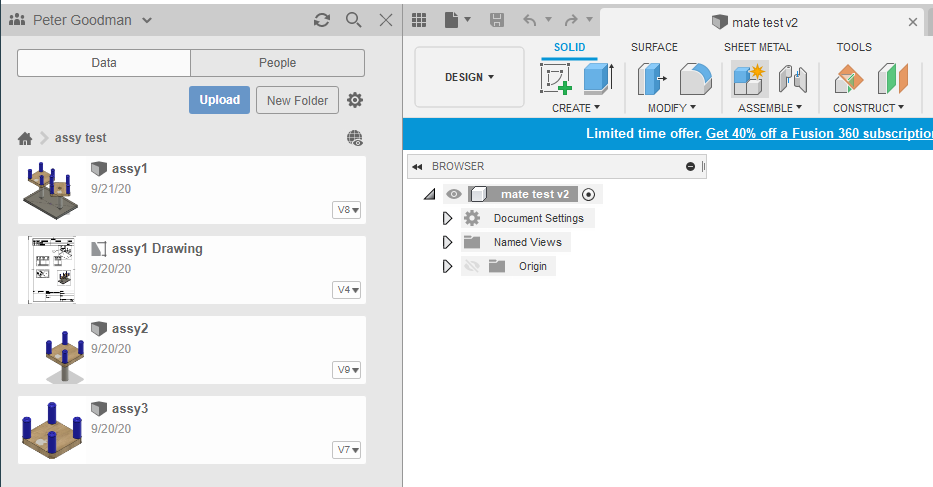Create a New Folder
Screen dimensions: 933x487
(298, 100)
